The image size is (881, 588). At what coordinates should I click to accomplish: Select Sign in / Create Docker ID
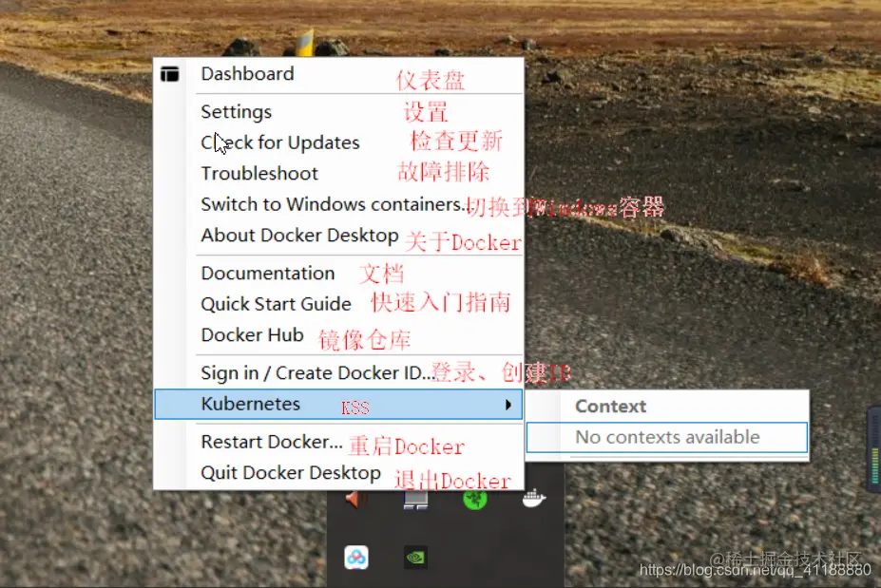pyautogui.click(x=338, y=373)
